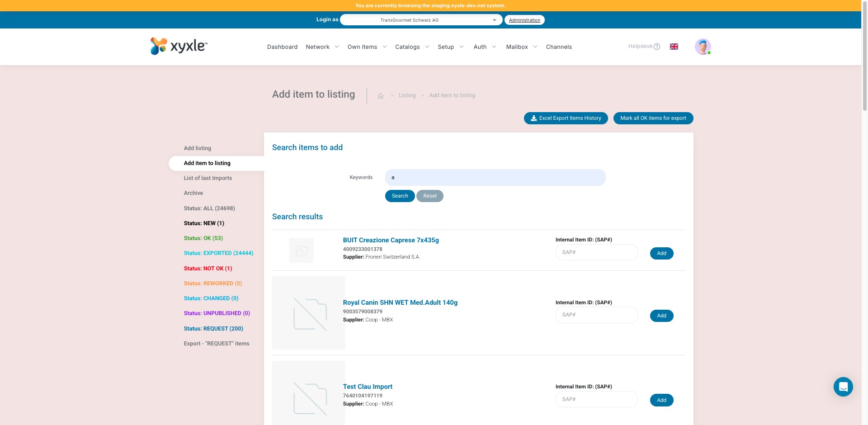Open the Mailbox menu dropdown
Viewport: 868px width, 425px height.
click(x=521, y=47)
